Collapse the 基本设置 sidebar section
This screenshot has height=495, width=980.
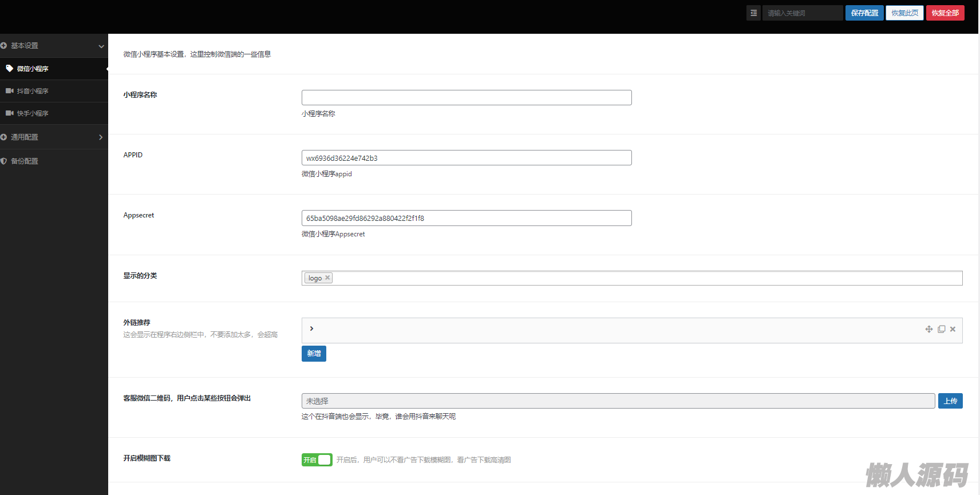[54, 46]
